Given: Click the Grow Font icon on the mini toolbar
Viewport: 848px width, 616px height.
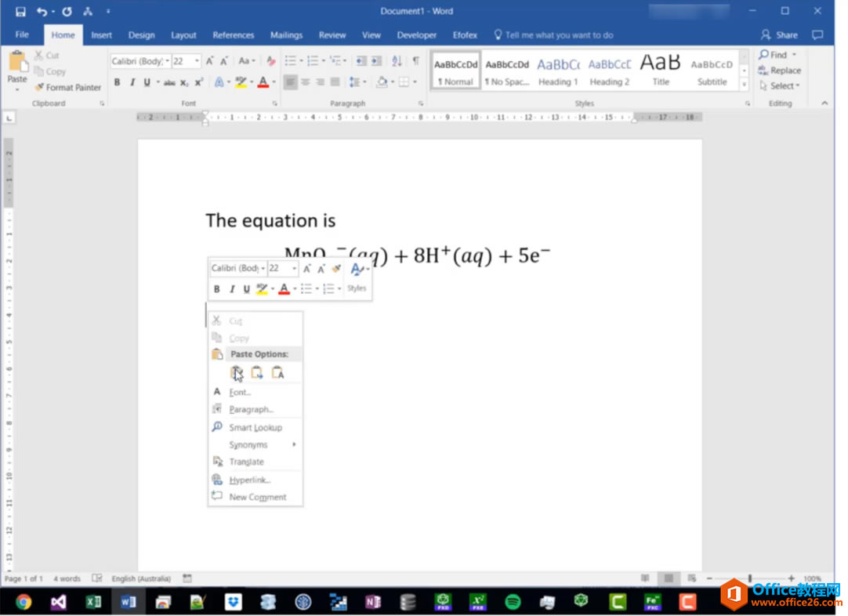Looking at the screenshot, I should [x=307, y=269].
